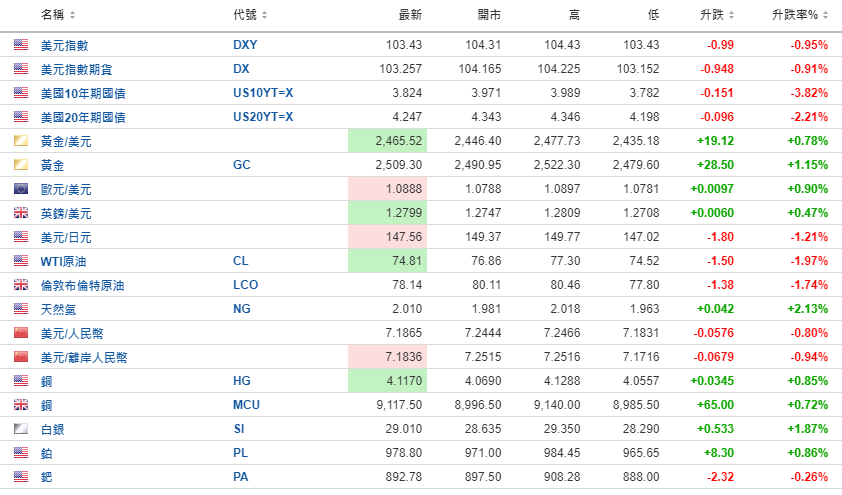This screenshot has height=495, width=842.
Task: Click the US flag icon beside 天然氣
Action: (x=21, y=309)
